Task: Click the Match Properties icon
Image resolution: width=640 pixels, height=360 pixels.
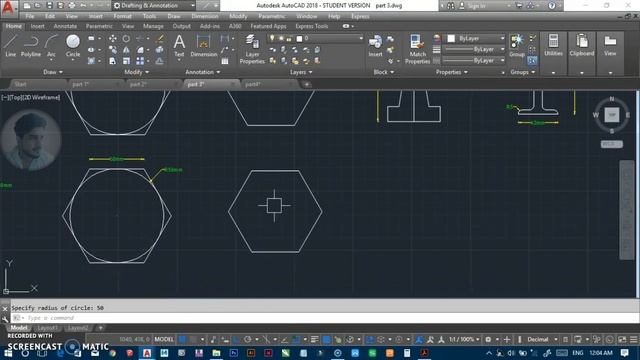Action: [417, 49]
